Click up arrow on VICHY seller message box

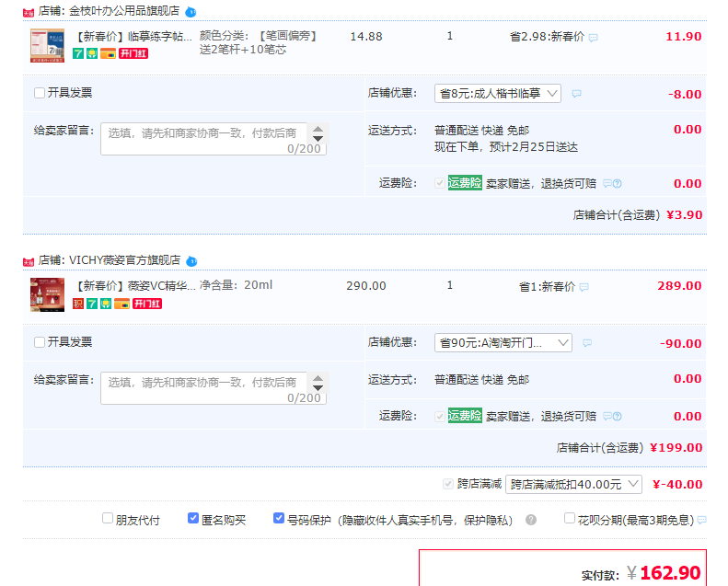tap(318, 379)
